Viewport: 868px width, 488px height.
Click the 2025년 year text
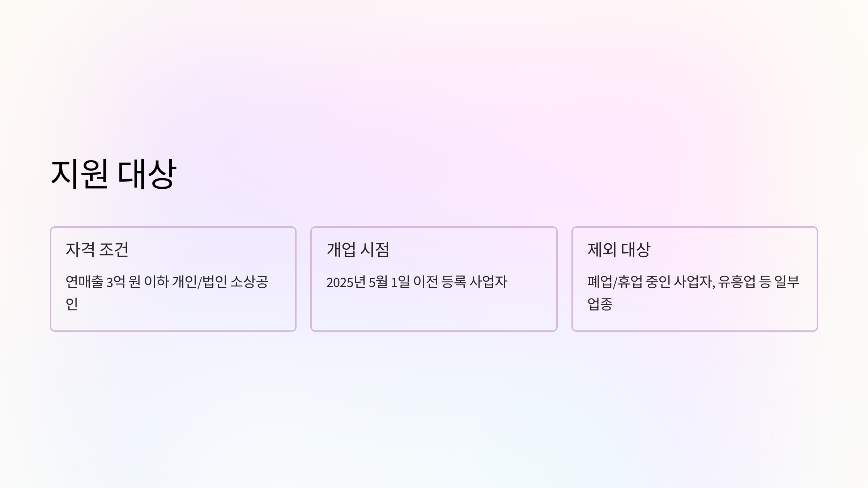coord(346,282)
